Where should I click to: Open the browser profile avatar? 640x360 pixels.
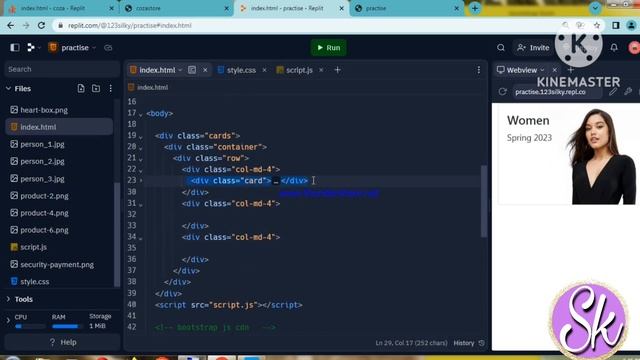point(631,25)
